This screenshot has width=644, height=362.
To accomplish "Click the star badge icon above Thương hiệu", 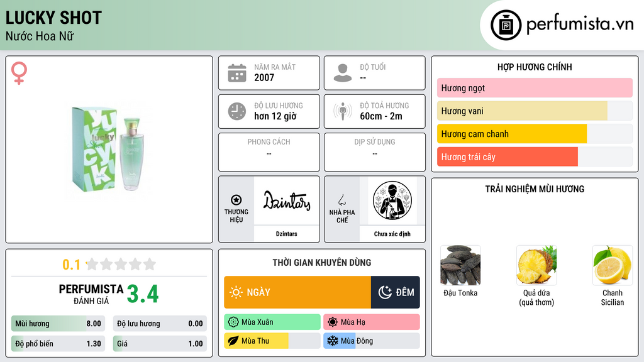I will click(x=236, y=200).
